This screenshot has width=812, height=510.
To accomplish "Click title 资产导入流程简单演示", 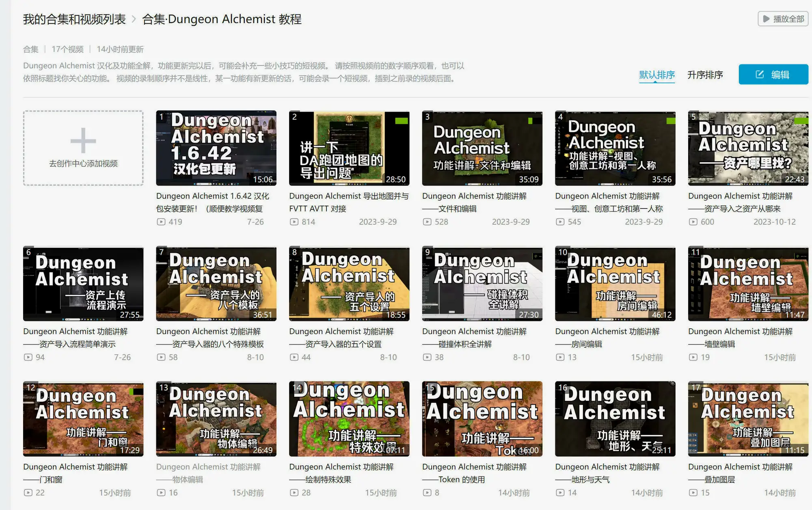I will [76, 338].
